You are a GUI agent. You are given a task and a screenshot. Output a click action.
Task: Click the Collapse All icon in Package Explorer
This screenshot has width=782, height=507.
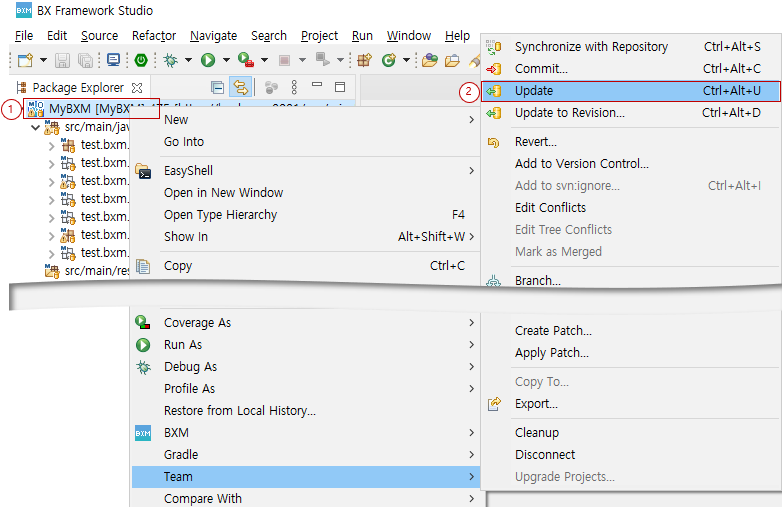217,88
